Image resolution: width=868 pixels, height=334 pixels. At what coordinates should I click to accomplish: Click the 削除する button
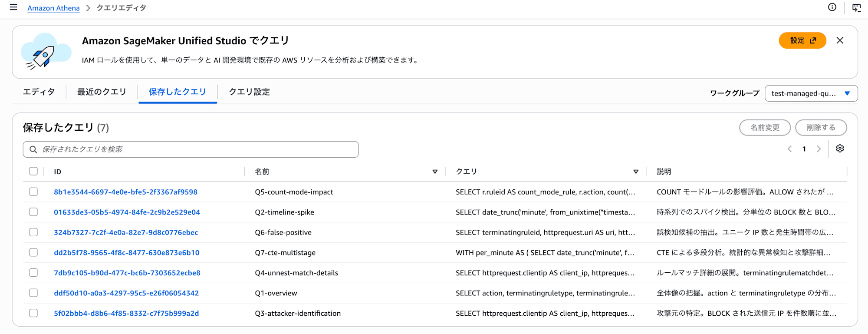(x=821, y=127)
